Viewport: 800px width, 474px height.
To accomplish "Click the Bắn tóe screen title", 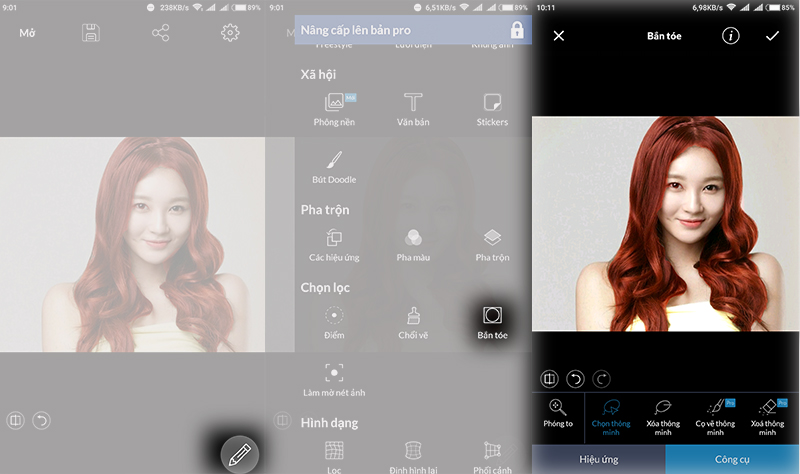I will pyautogui.click(x=664, y=36).
